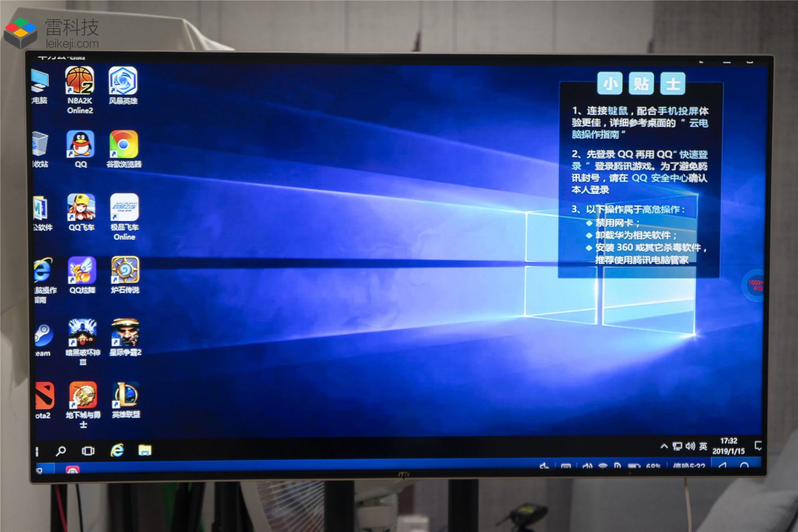Open the 暗黑破坏神III desktop icon
798x532 pixels.
83,333
